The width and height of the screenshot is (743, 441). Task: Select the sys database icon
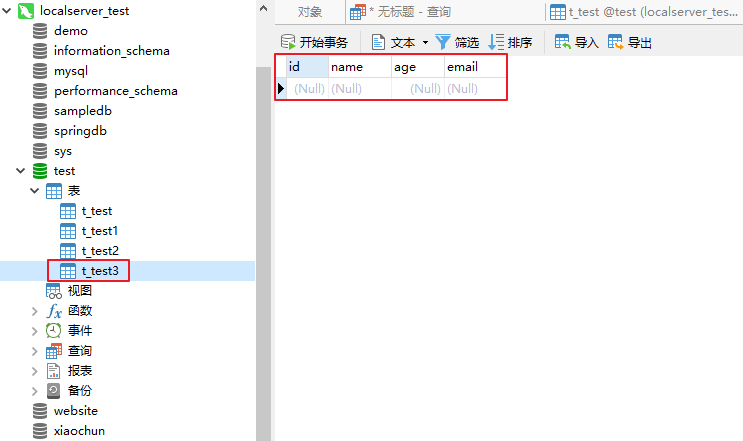[x=40, y=151]
